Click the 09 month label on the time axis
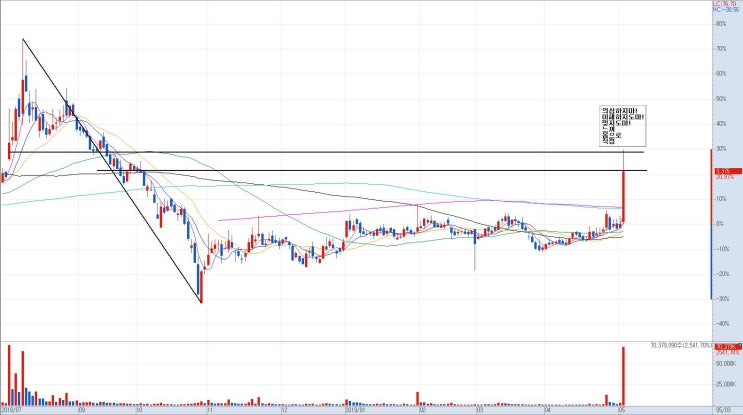 pyautogui.click(x=81, y=410)
